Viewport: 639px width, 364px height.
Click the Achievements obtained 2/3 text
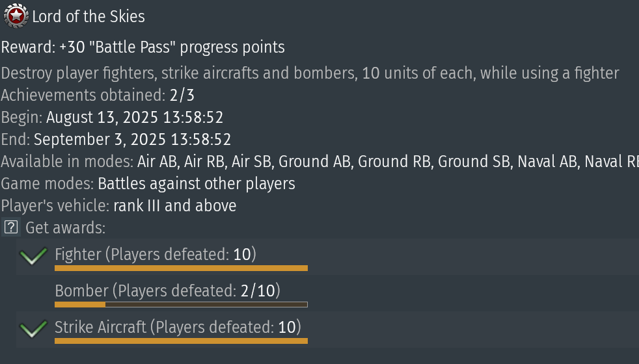click(98, 96)
